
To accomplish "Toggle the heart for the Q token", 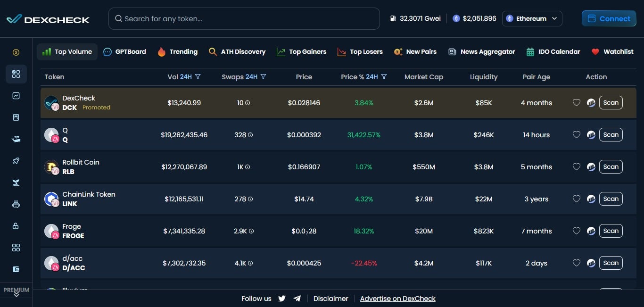I will click(576, 135).
